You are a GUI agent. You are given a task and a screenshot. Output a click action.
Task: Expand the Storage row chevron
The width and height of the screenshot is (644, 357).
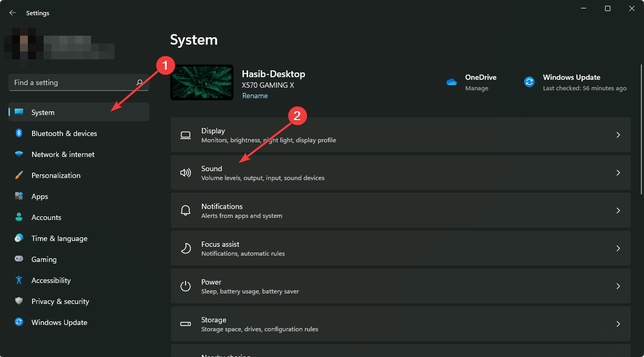coord(618,324)
